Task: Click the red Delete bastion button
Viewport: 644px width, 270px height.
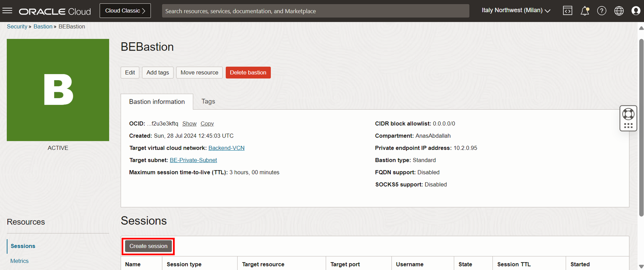Action: 248,72
